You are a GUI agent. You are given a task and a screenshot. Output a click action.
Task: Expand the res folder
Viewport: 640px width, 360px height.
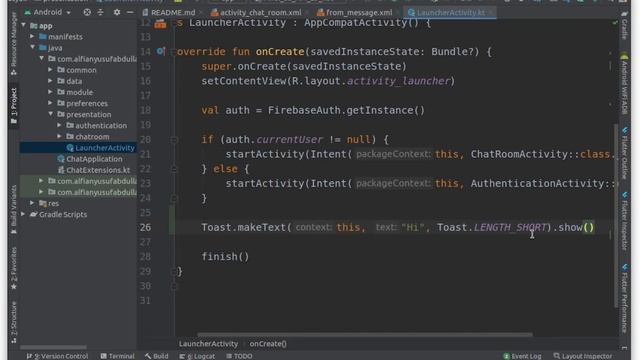click(x=32, y=203)
